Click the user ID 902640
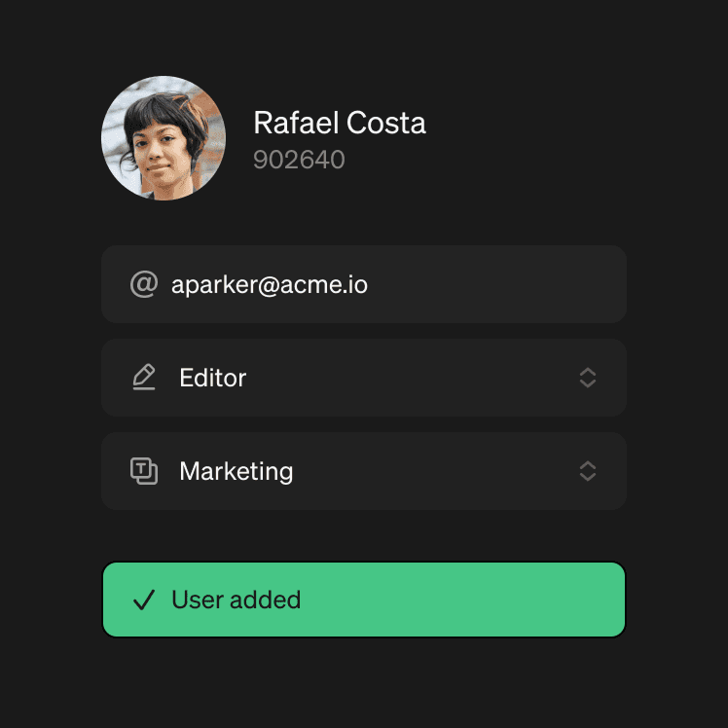The height and width of the screenshot is (728, 728). point(299,160)
